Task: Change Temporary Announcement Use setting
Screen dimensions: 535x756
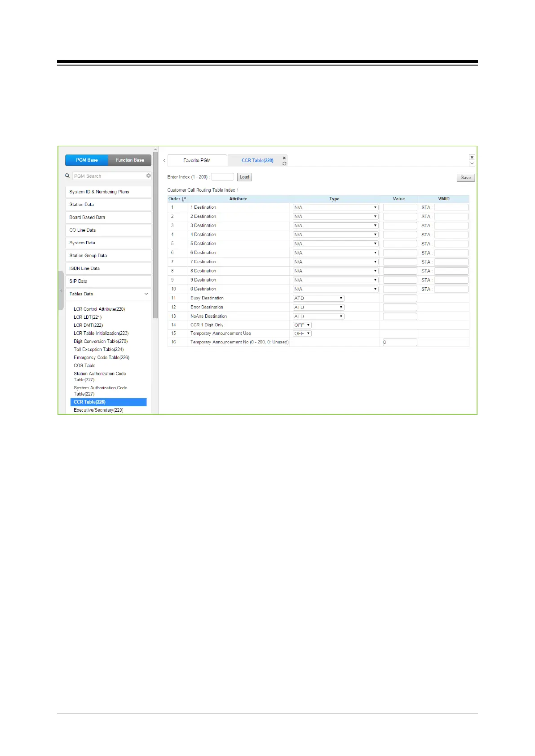Action: click(302, 334)
